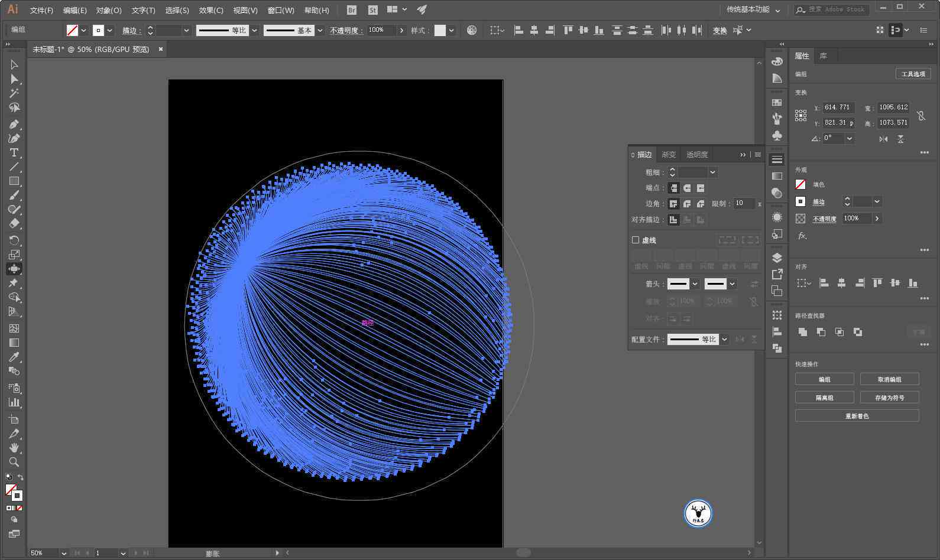Choose miter join corner option
Image resolution: width=940 pixels, height=560 pixels.
tap(673, 204)
